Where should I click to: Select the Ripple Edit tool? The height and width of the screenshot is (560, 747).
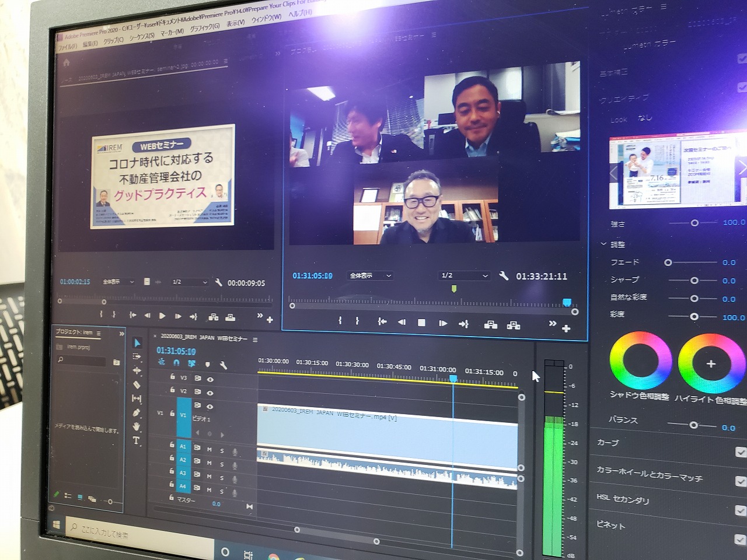137,370
